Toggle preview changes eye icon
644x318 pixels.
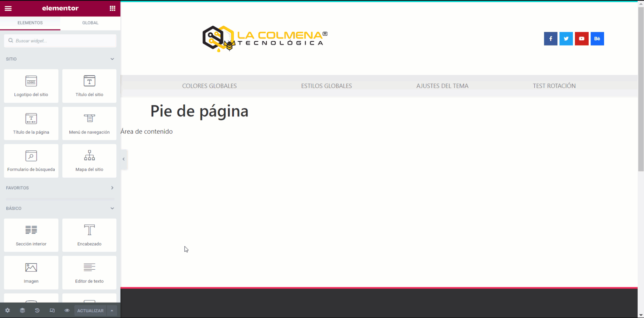click(67, 311)
